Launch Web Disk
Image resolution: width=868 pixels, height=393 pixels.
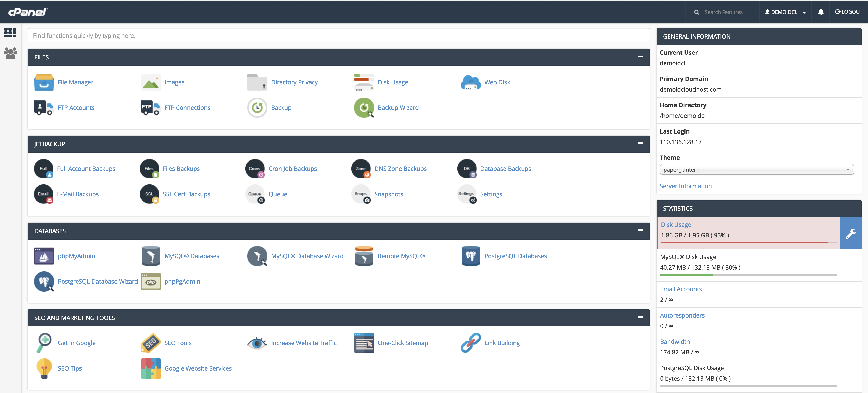point(497,82)
